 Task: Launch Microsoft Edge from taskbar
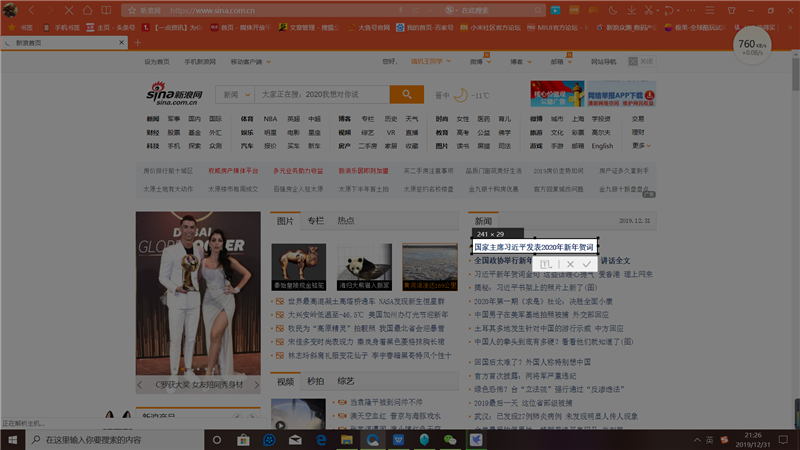tap(321, 440)
